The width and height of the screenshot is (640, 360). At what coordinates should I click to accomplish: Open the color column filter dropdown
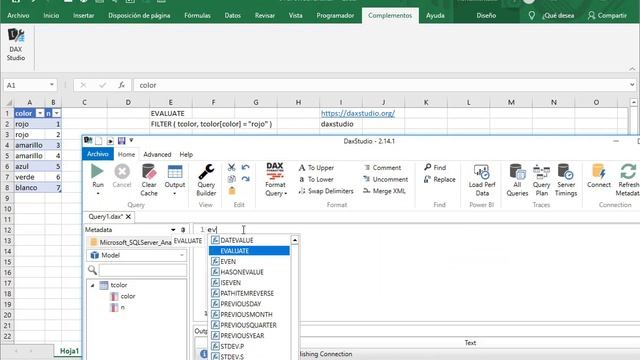[40, 113]
